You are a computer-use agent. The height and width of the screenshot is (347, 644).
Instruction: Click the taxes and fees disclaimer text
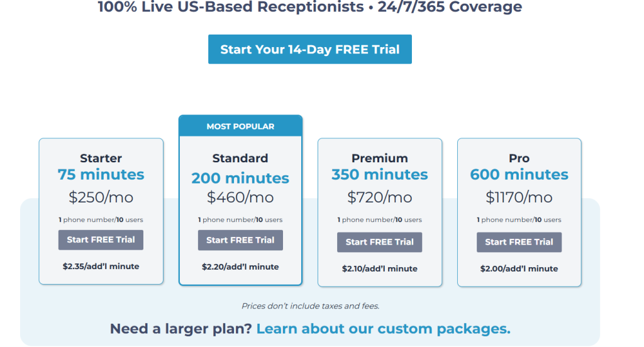[310, 306]
